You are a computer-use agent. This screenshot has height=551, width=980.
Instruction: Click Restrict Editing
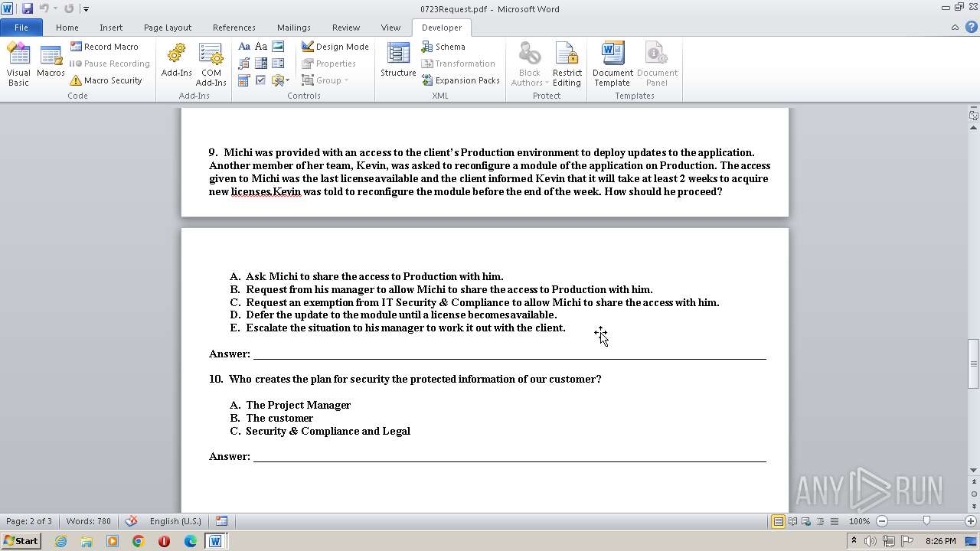(x=567, y=64)
